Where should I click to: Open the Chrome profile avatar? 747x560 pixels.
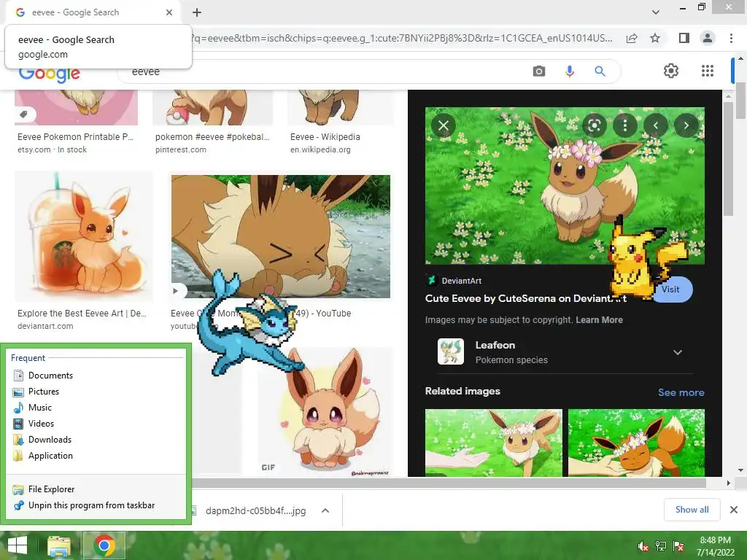click(708, 38)
